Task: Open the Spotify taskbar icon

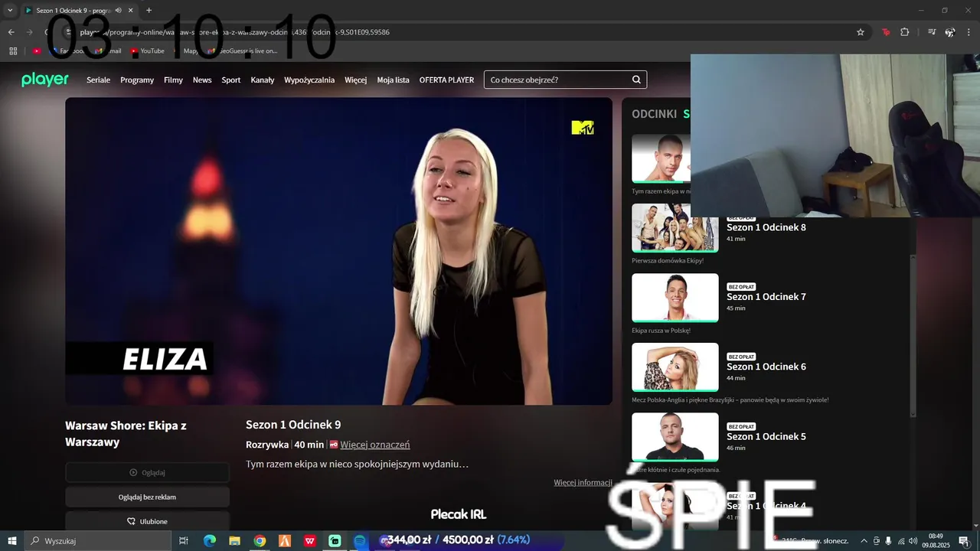Action: coord(360,540)
